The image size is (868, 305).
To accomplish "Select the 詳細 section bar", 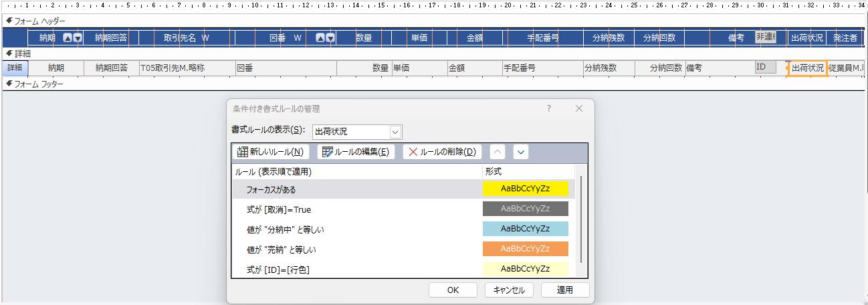I will (434, 53).
